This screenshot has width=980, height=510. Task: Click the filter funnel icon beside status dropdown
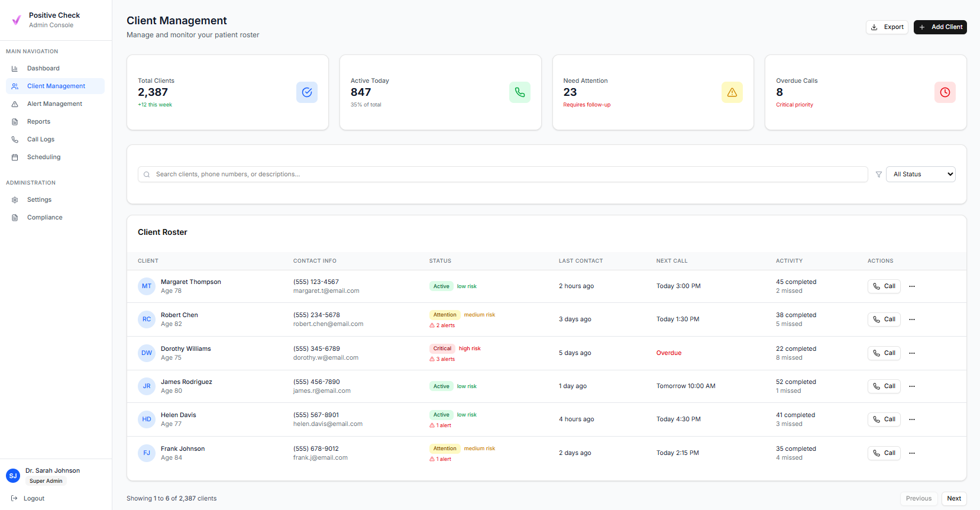pyautogui.click(x=878, y=175)
